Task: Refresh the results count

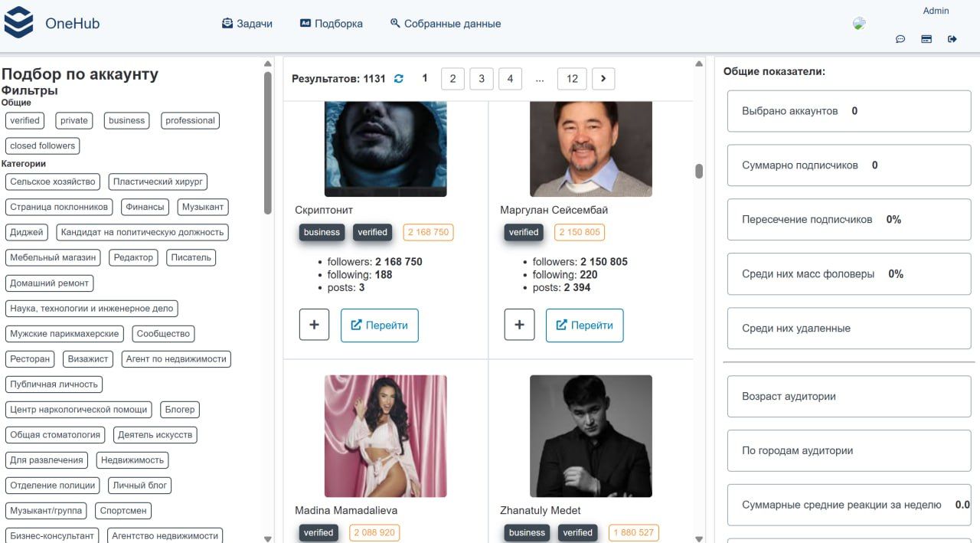Action: click(398, 78)
